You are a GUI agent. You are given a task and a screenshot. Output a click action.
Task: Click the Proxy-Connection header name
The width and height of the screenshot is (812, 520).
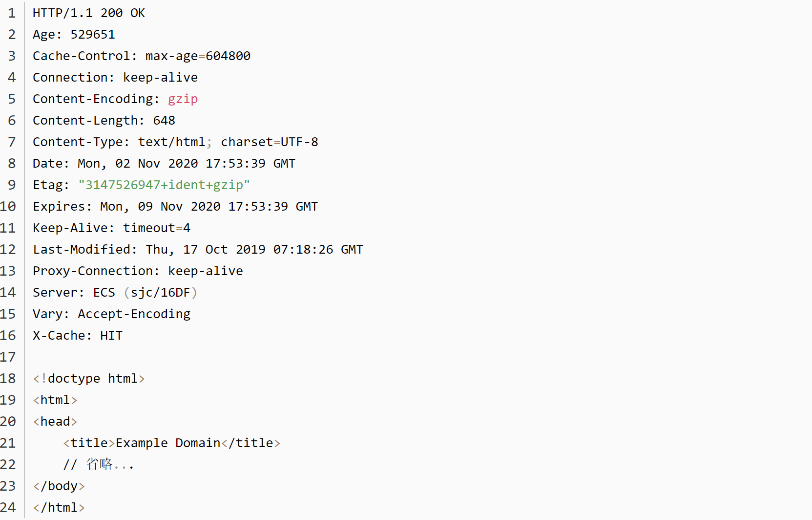point(93,271)
